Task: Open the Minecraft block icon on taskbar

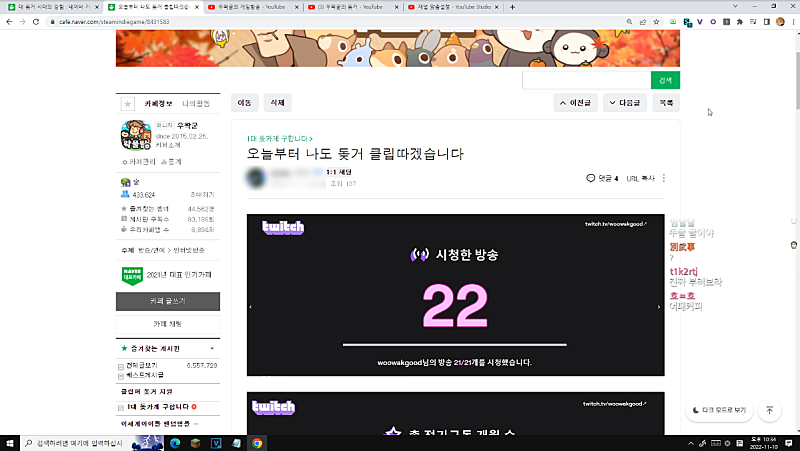Action: 195,443
